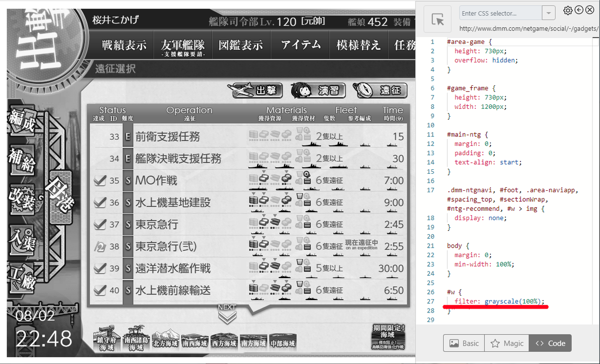Choose 南西諸島海域 area icon
This screenshot has height=364, width=600.
136,338
